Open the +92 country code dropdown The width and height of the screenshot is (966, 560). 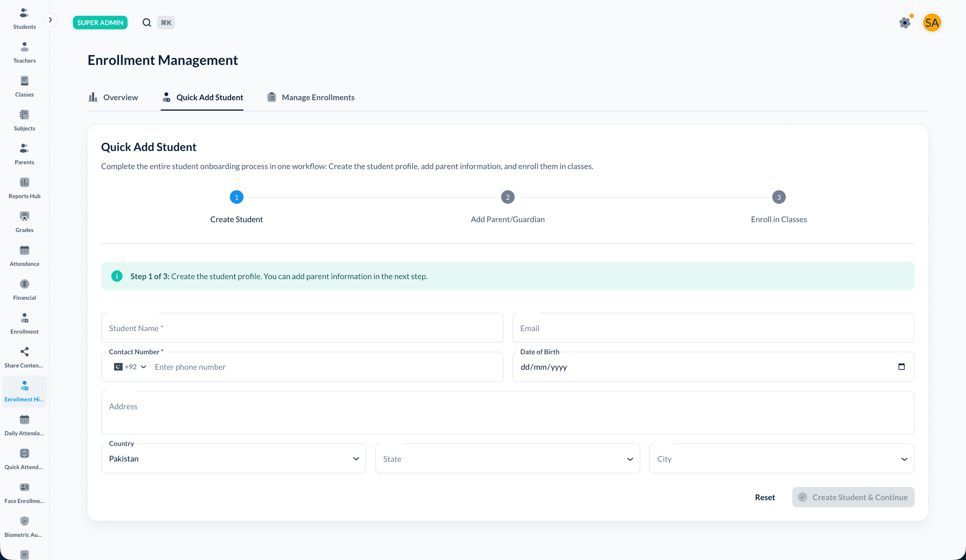(x=130, y=367)
